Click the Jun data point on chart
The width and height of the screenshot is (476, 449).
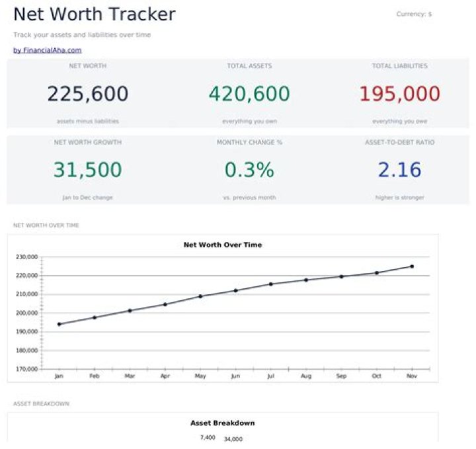(236, 290)
